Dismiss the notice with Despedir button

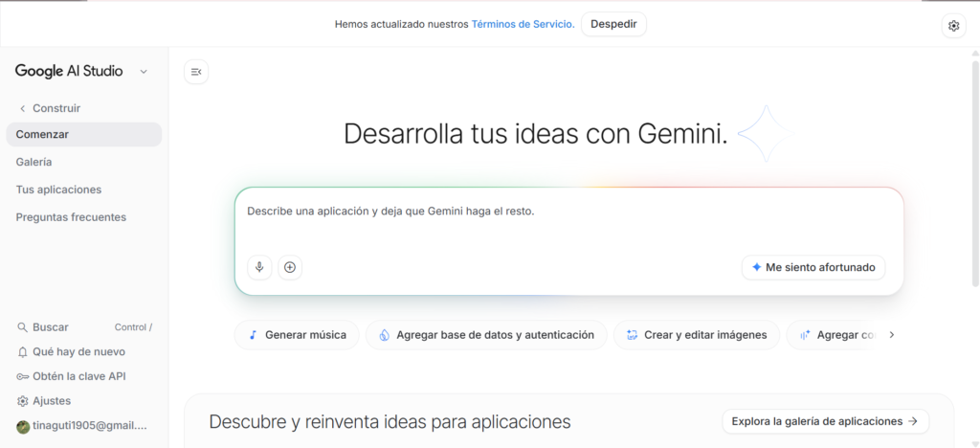click(613, 24)
